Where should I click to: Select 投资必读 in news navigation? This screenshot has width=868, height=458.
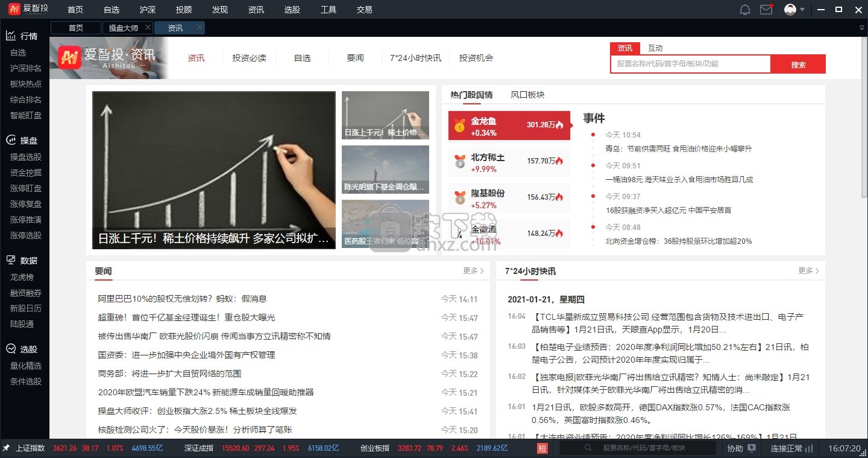[249, 58]
